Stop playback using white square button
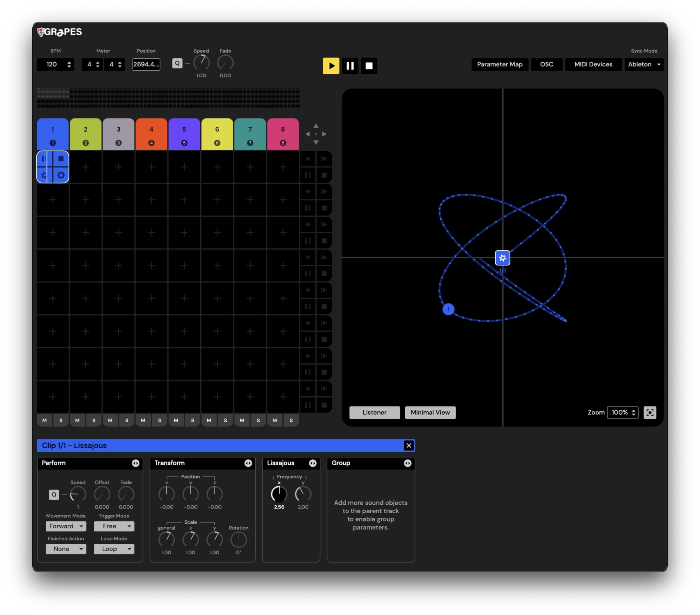This screenshot has width=700, height=615. [x=369, y=66]
